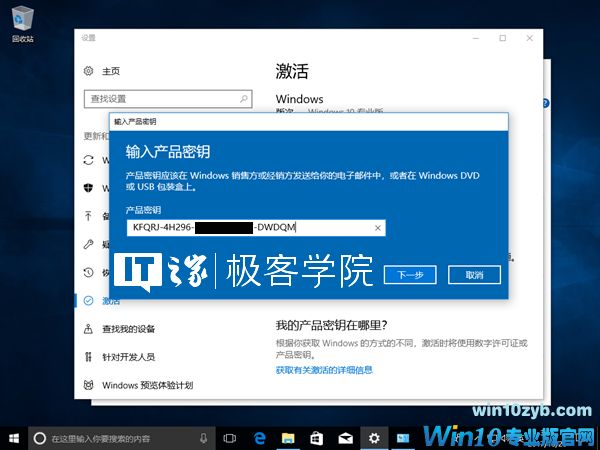The image size is (600, 450).
Task: Click the Cortana taskbar search box
Action: (115, 438)
